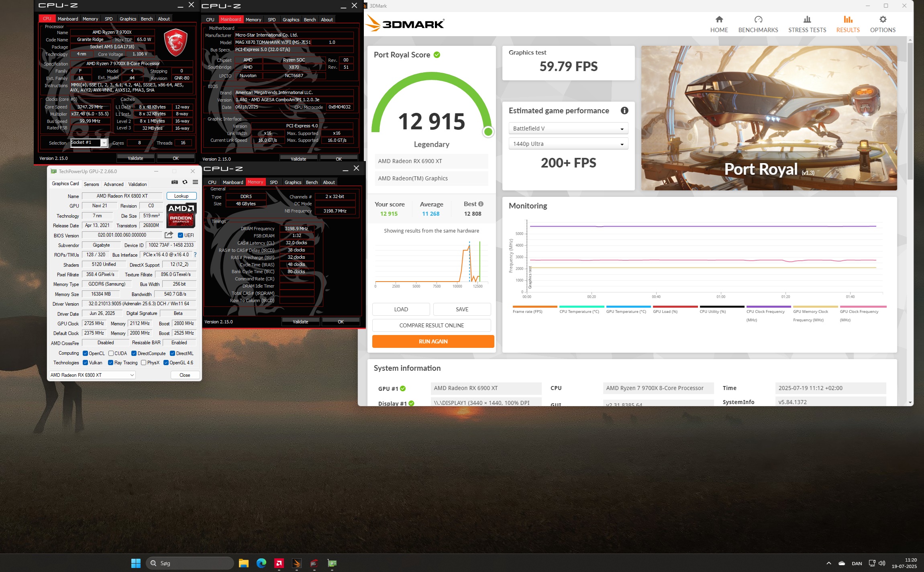Click the Windows taskbar search box

pos(190,563)
